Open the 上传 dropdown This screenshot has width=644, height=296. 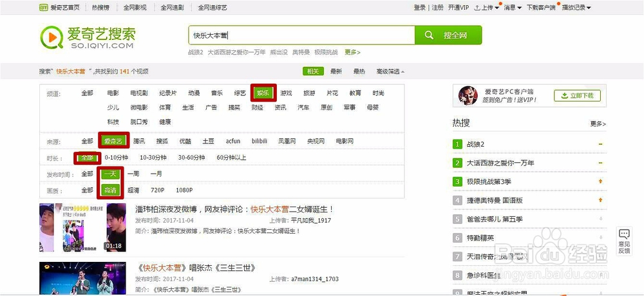[x=487, y=7]
